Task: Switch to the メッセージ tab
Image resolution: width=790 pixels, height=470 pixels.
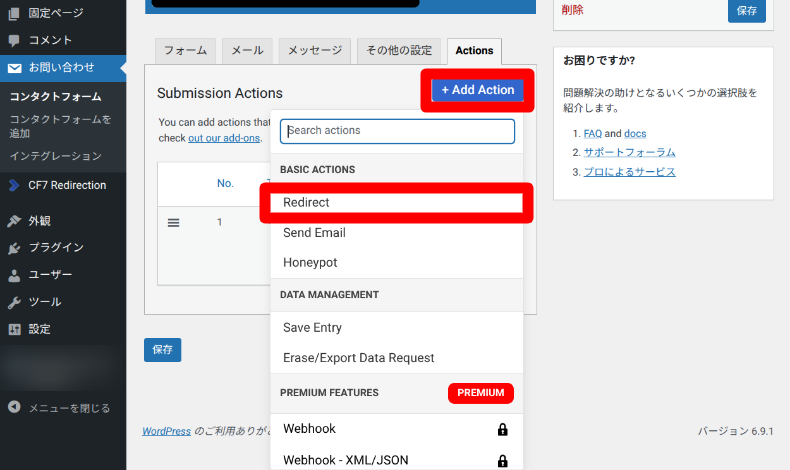Action: (315, 51)
